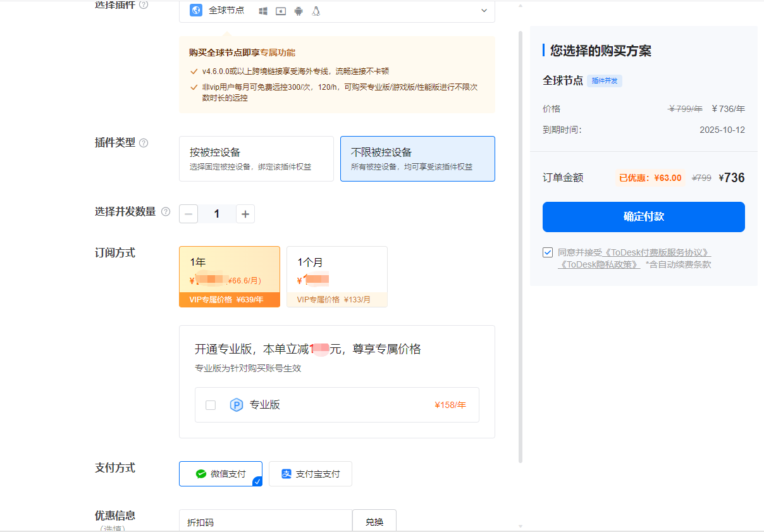
Task: Click the Windows platform icon in dropdown
Action: (264, 11)
